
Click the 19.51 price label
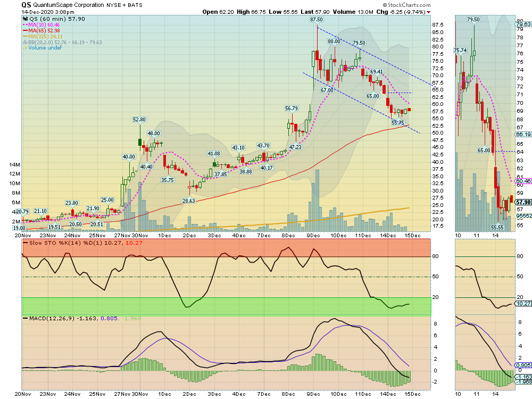coord(55,227)
